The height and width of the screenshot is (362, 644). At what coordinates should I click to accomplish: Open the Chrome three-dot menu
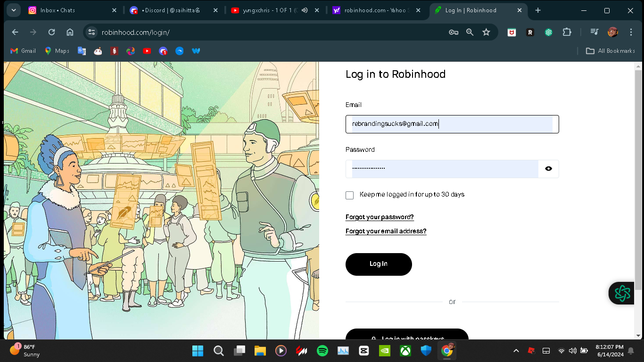pyautogui.click(x=631, y=32)
